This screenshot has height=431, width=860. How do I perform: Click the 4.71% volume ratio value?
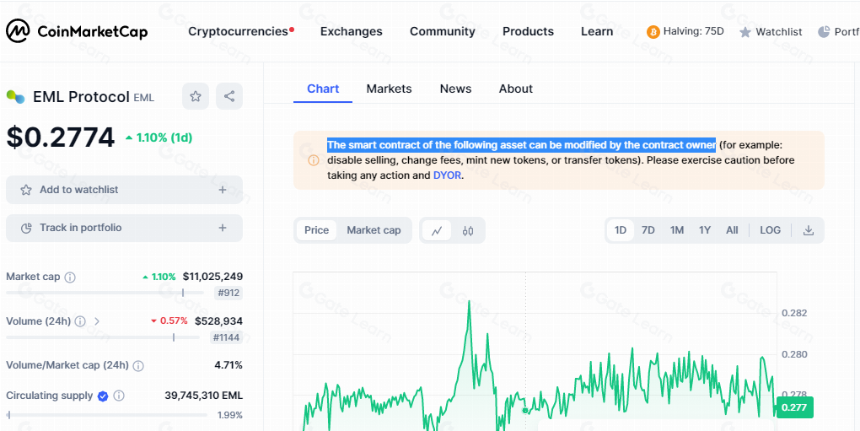228,365
